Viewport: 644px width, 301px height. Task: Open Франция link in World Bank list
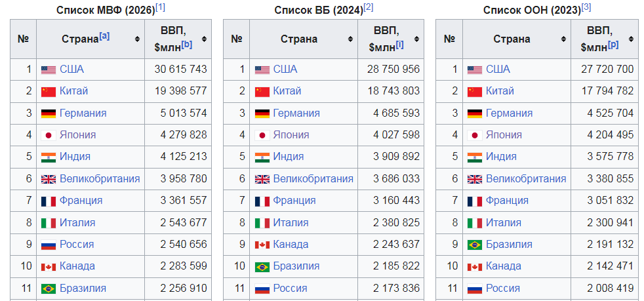click(294, 201)
